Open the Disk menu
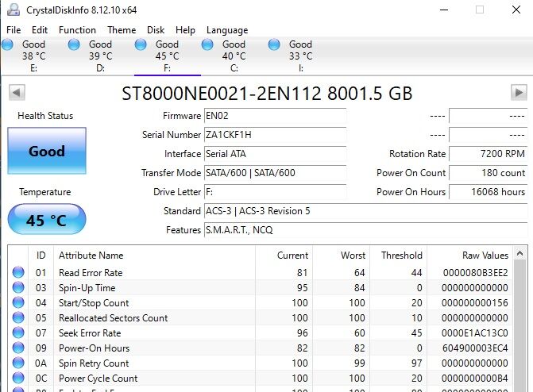This screenshot has height=392, width=533. pos(156,30)
